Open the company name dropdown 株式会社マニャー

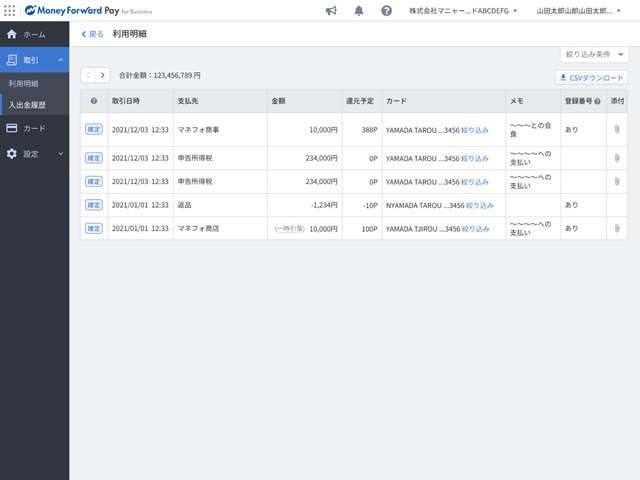tap(463, 11)
